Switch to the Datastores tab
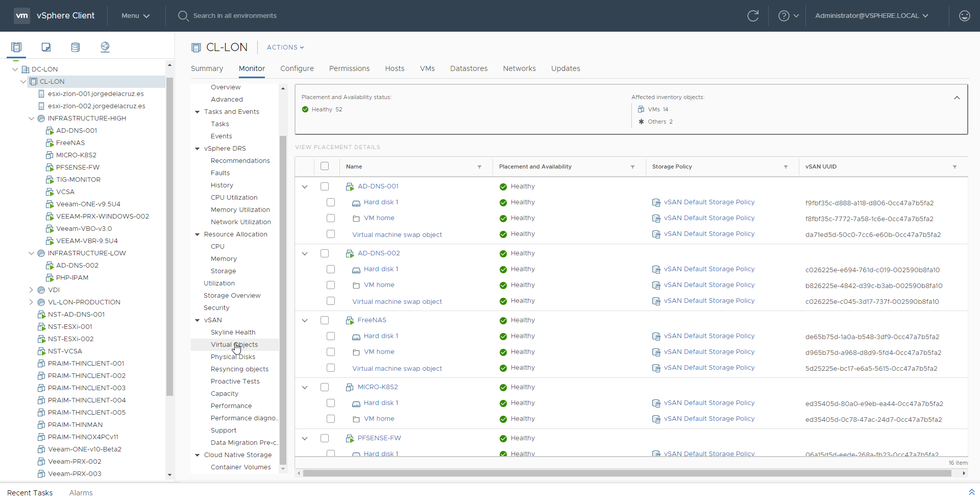980x500 pixels. point(469,68)
